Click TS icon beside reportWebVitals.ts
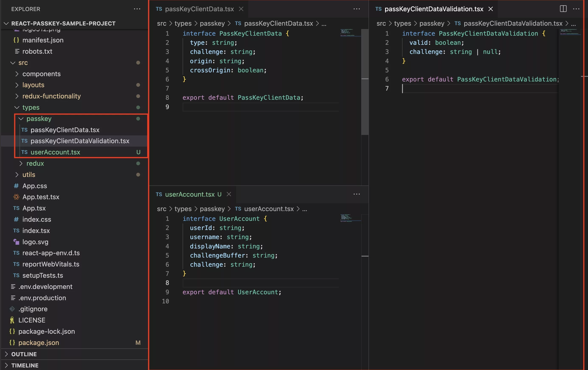Screen dimensions: 588x370 16,264
